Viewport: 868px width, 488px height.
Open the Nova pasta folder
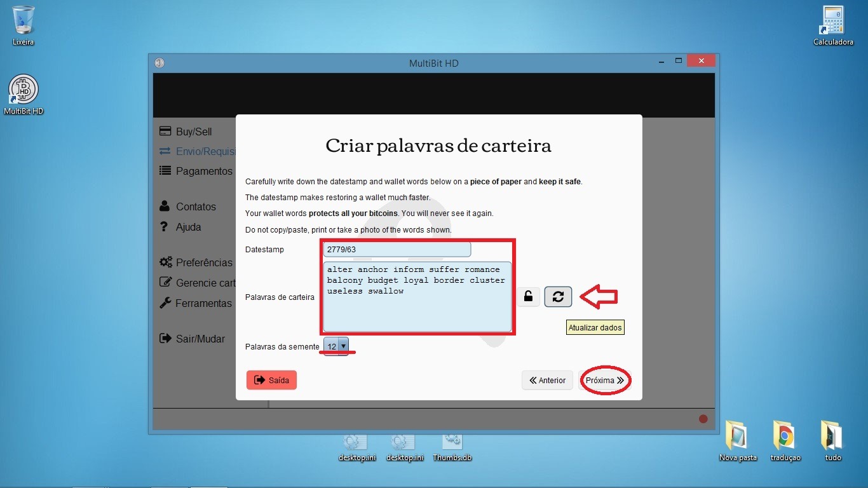click(x=738, y=436)
